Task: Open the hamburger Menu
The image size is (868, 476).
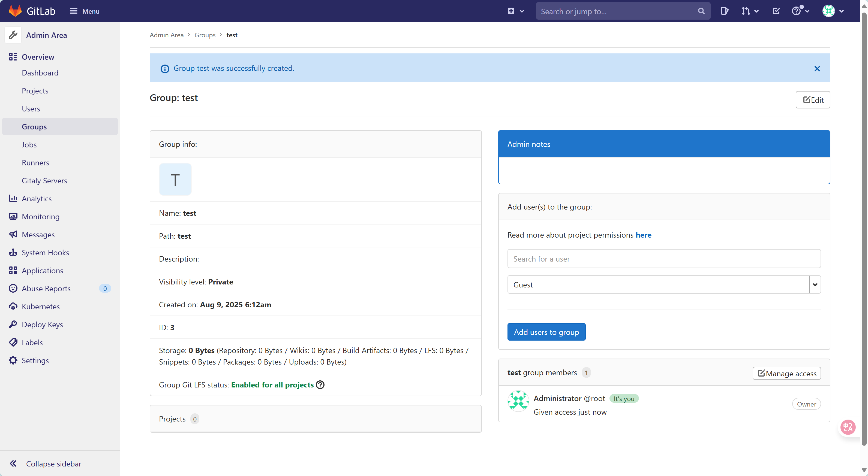Action: [x=84, y=11]
